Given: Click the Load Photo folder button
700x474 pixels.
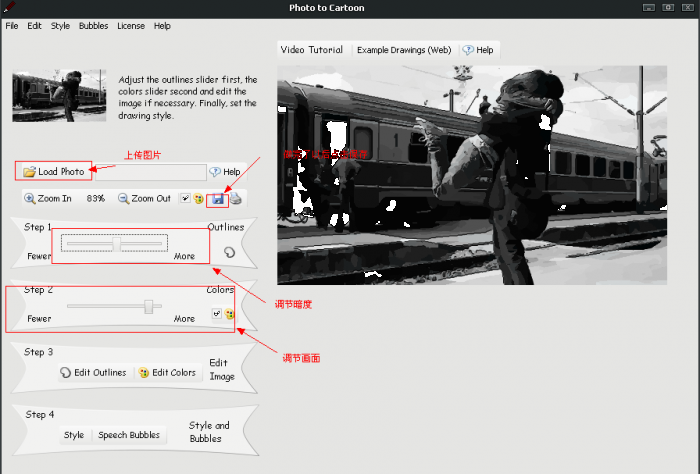Looking at the screenshot, I should [x=54, y=171].
